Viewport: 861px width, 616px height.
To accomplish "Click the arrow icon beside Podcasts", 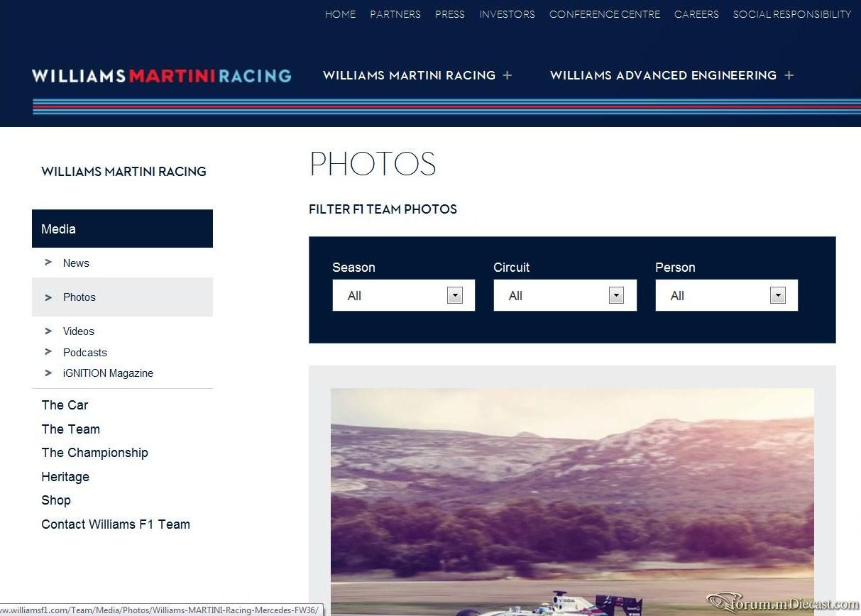I will pyautogui.click(x=48, y=352).
